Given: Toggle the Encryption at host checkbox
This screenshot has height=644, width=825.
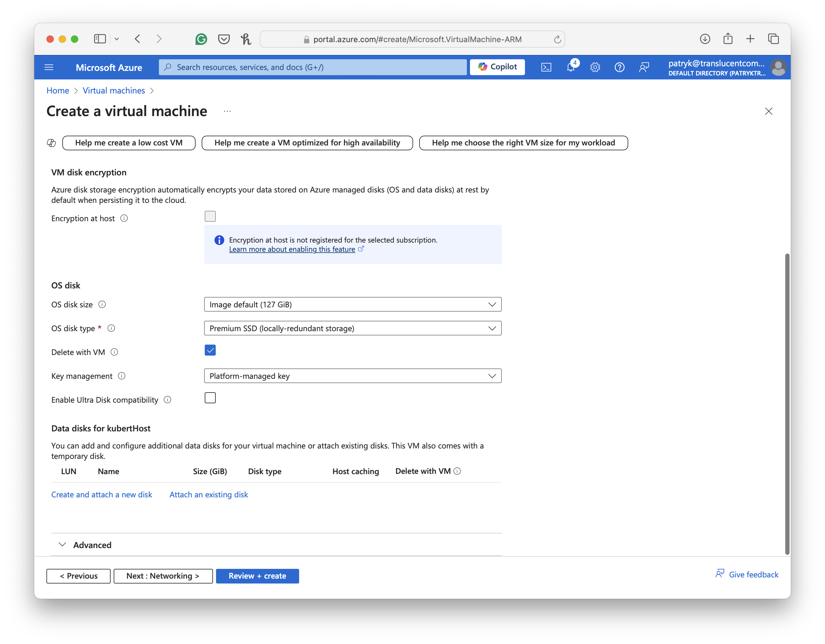Looking at the screenshot, I should coord(210,216).
